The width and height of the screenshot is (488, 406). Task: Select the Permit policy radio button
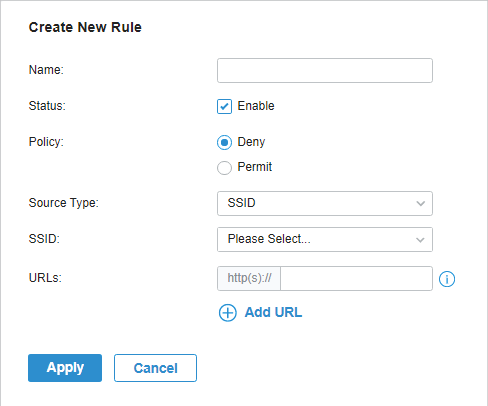coord(224,168)
